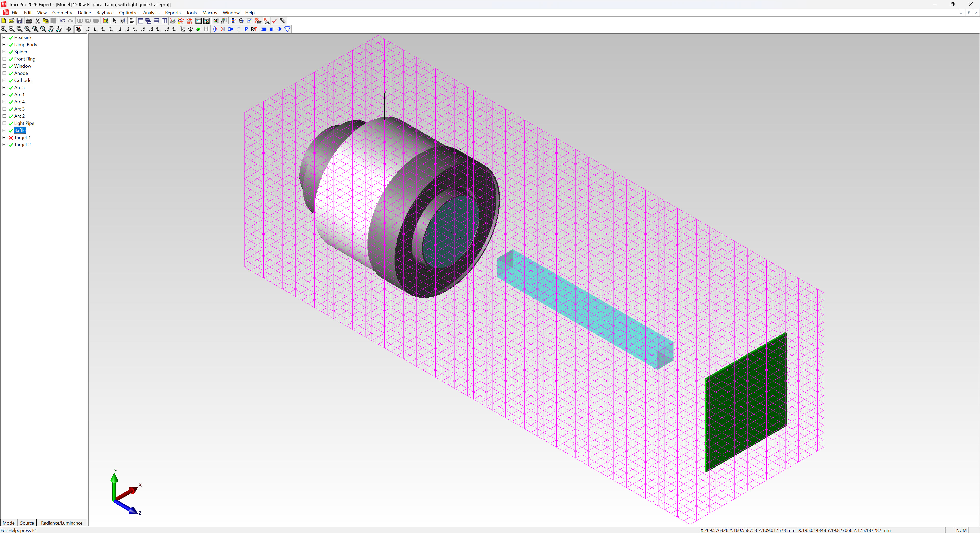Expand the Arc 5 tree node

pyautogui.click(x=4, y=88)
